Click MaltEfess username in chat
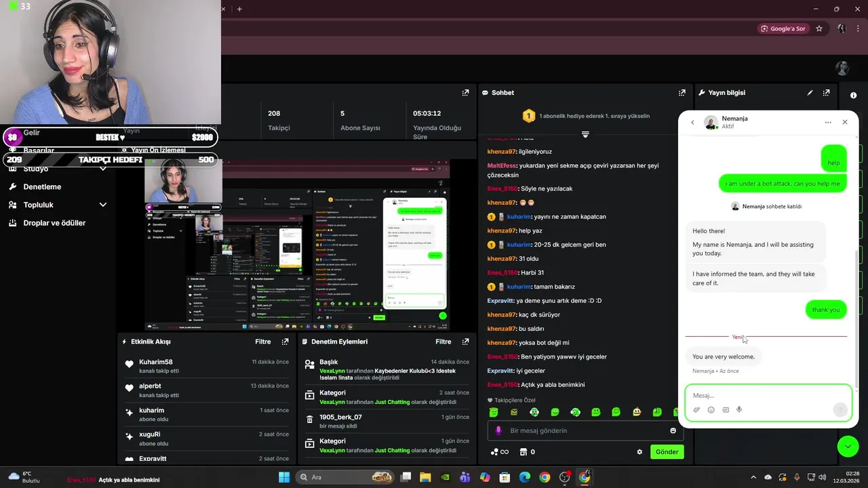 tap(502, 165)
